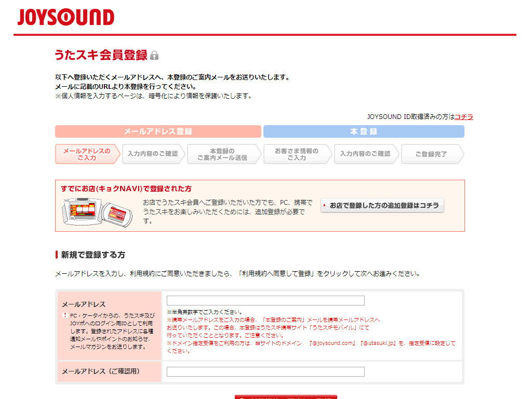Click the すでにお店(キョクNAVI)で登録された方 heading
The width and height of the screenshot is (532, 399).
(126, 189)
